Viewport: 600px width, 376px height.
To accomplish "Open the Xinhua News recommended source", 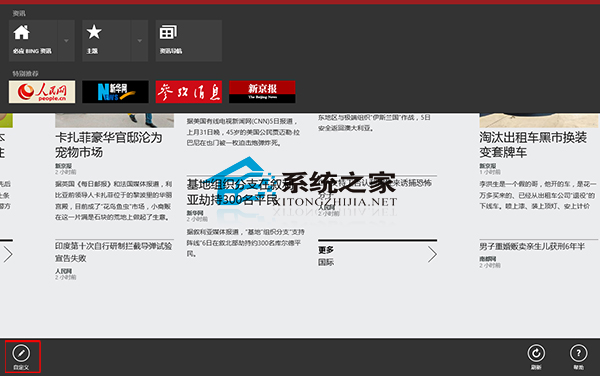I will (x=115, y=92).
